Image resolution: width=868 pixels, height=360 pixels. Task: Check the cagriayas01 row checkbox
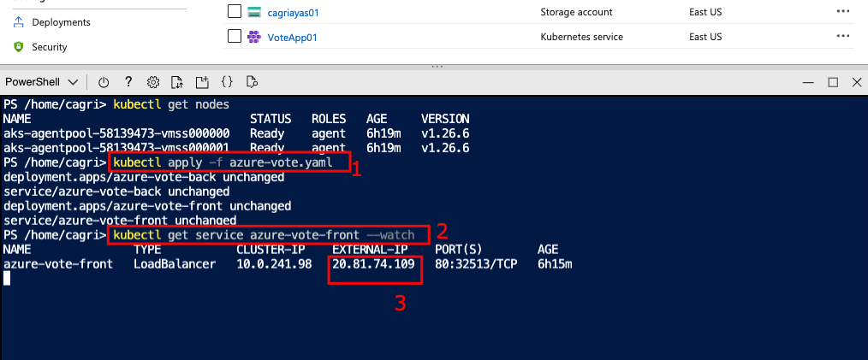coord(235,12)
